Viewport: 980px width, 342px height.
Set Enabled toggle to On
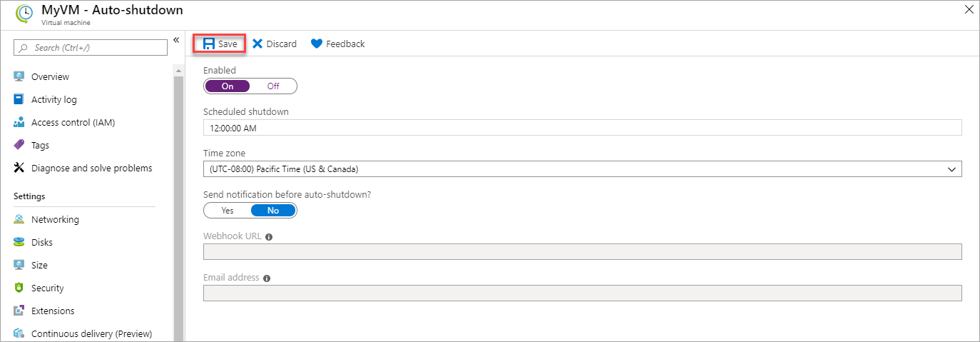(x=228, y=86)
